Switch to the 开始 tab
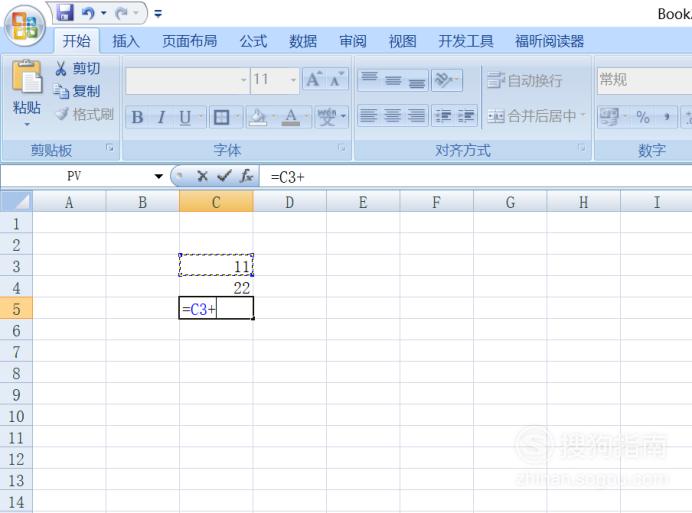The image size is (692, 513). 76,41
